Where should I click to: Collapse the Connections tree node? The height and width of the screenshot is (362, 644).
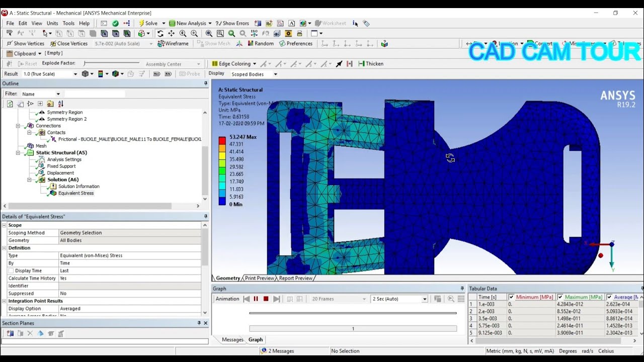(18, 126)
